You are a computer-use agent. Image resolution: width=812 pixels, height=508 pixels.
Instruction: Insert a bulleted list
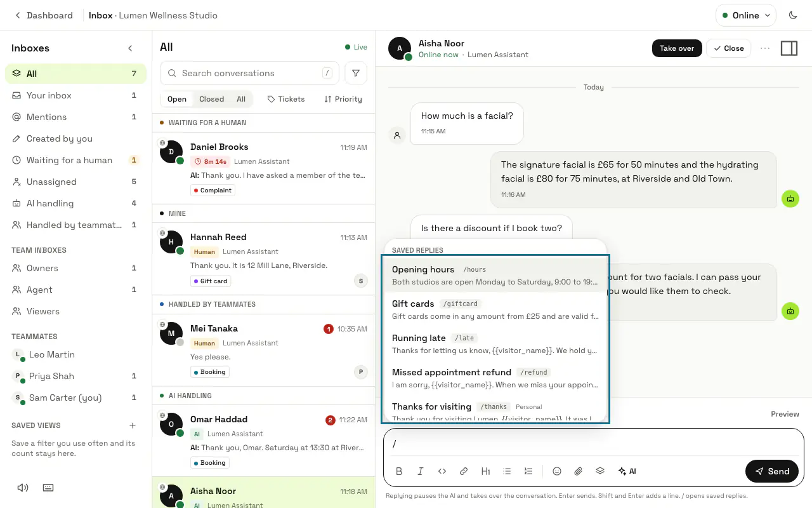[x=507, y=471]
